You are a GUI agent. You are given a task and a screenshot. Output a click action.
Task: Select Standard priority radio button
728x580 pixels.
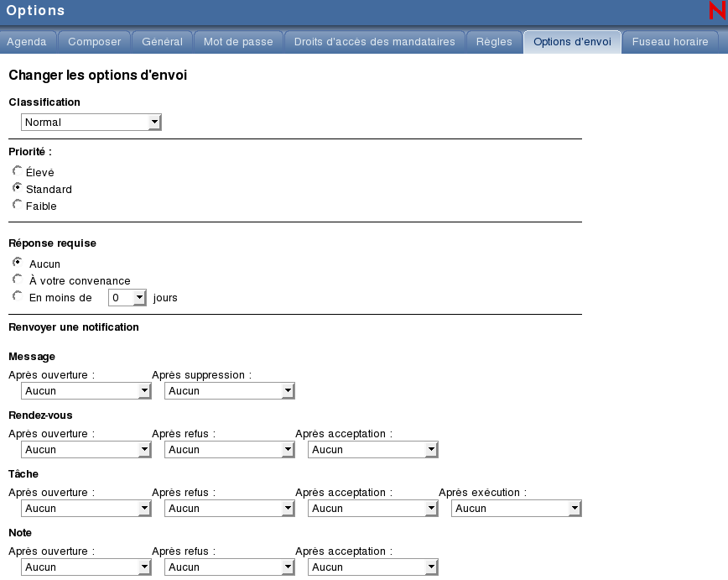tap(17, 187)
